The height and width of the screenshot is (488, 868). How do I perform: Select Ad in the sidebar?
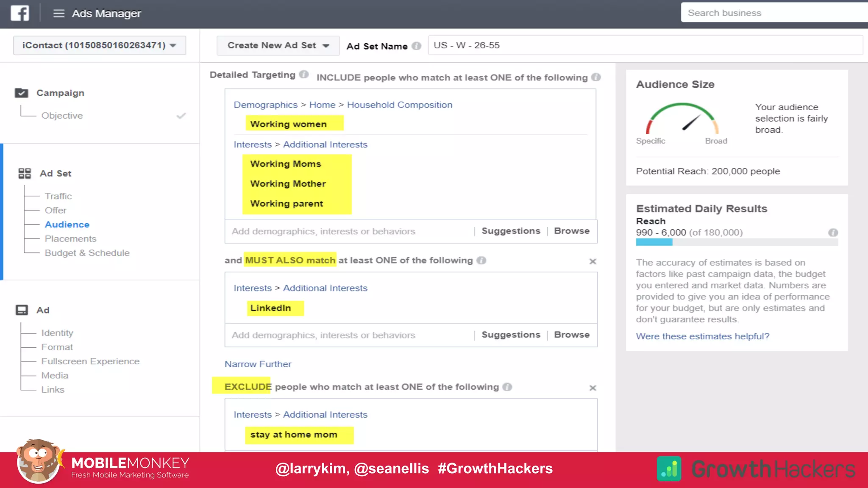(43, 310)
